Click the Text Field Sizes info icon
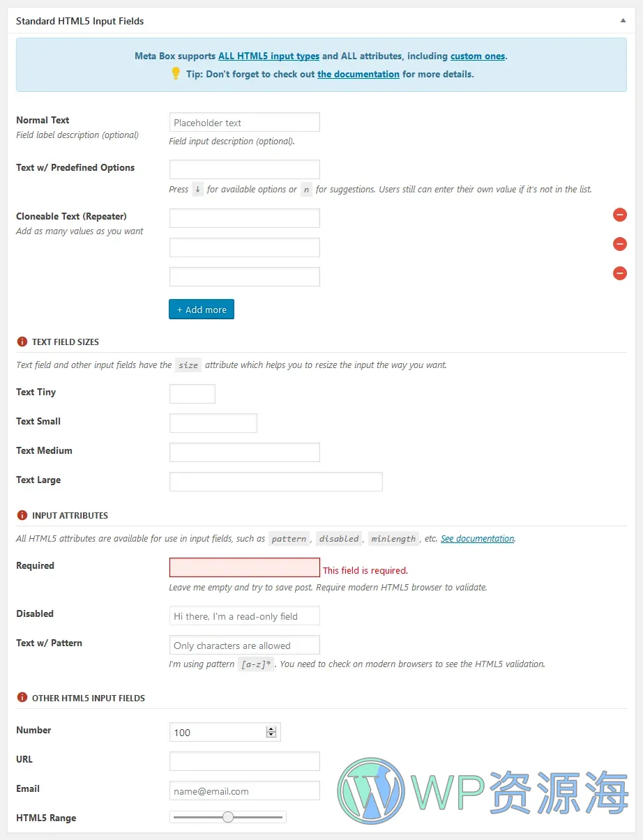This screenshot has height=840, width=643. [x=22, y=342]
